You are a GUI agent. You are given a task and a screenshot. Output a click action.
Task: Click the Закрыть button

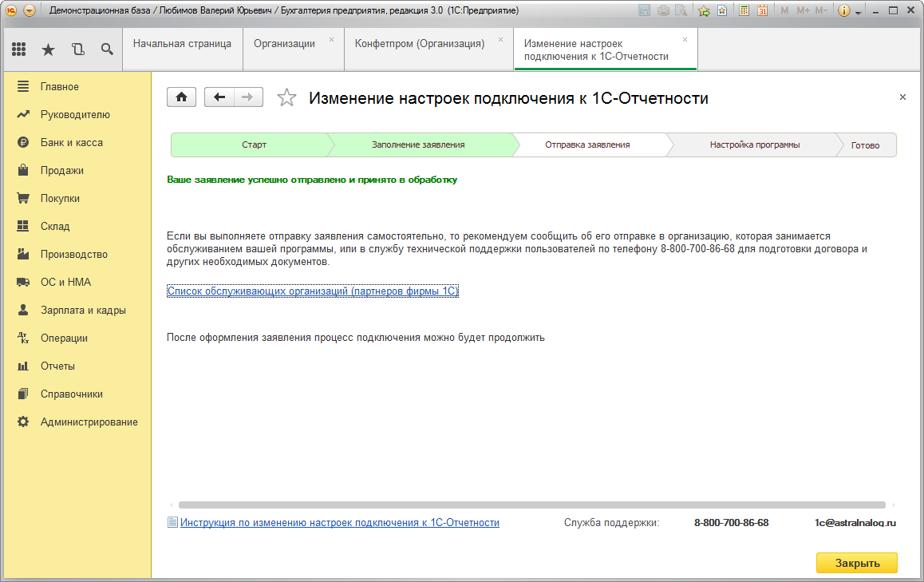point(857,563)
